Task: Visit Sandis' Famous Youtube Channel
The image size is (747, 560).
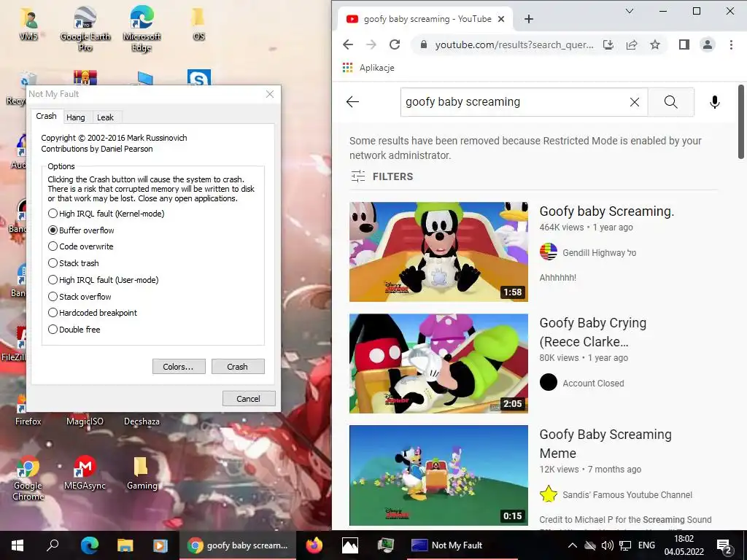Action: [x=627, y=495]
